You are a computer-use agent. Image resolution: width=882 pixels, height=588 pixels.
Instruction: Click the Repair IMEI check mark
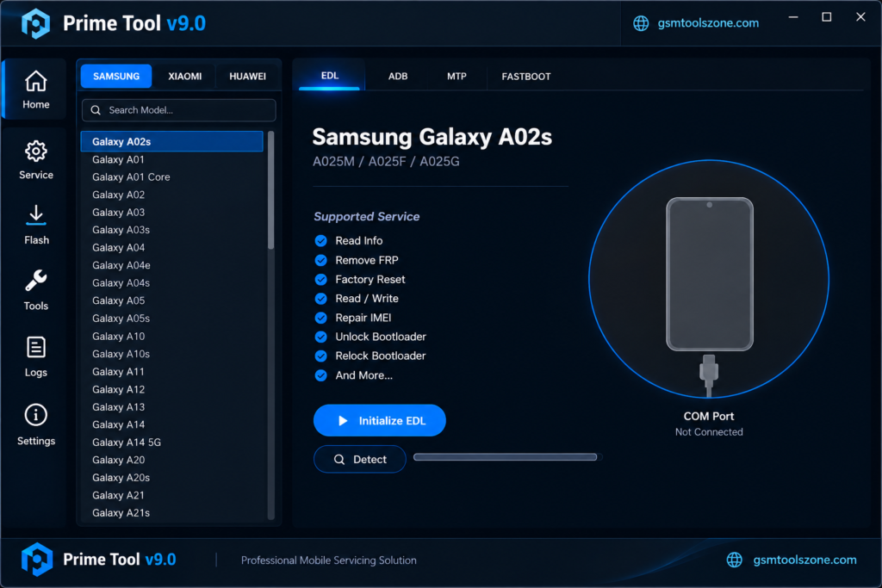(320, 318)
